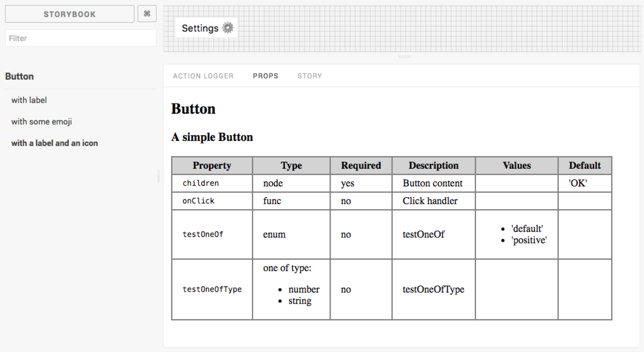Switch to the Action Logger tab

click(203, 76)
